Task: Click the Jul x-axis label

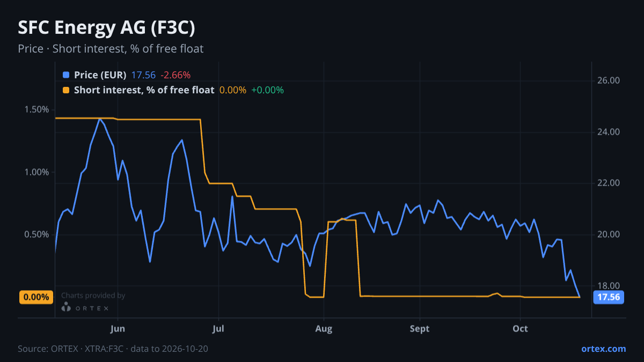Action: pyautogui.click(x=218, y=329)
